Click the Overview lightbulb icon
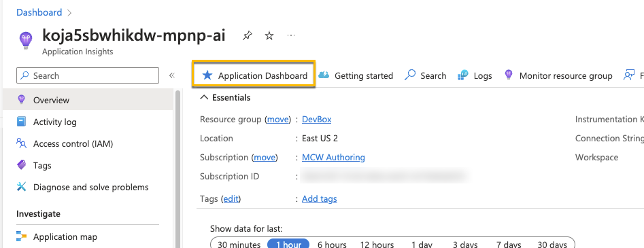Image resolution: width=644 pixels, height=248 pixels. point(21,100)
